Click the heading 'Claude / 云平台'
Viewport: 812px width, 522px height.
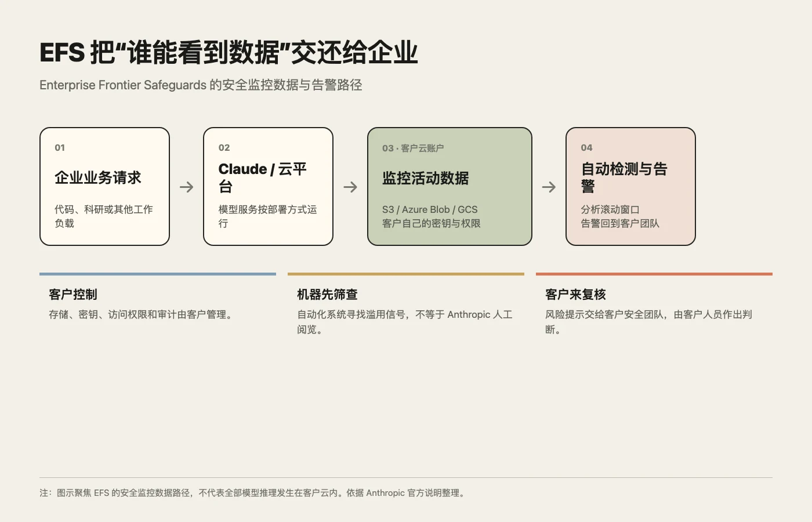click(262, 178)
